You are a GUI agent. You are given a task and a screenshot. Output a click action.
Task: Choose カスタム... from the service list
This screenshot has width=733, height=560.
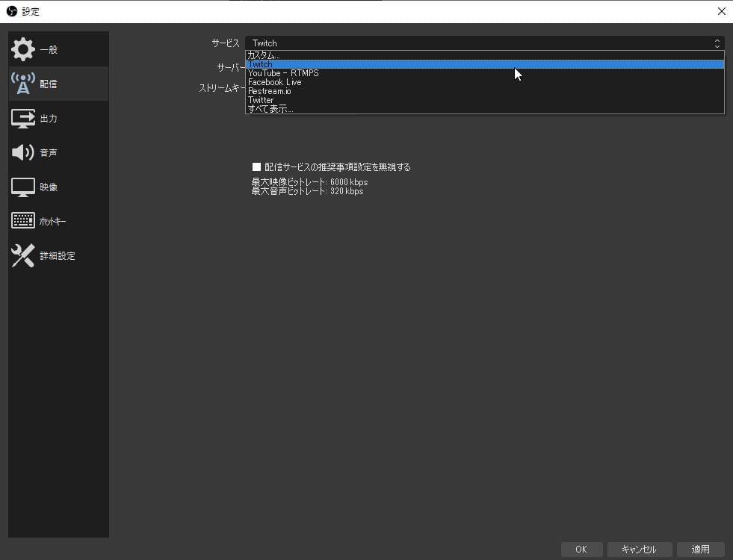pyautogui.click(x=264, y=55)
